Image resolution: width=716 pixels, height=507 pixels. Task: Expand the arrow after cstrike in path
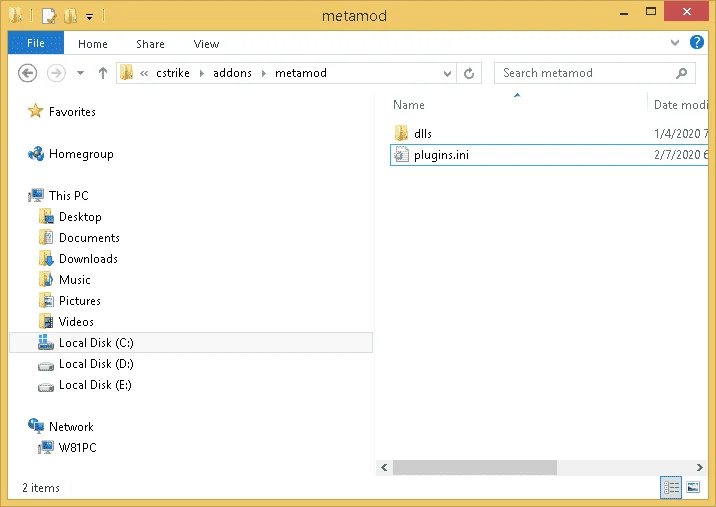coord(201,73)
